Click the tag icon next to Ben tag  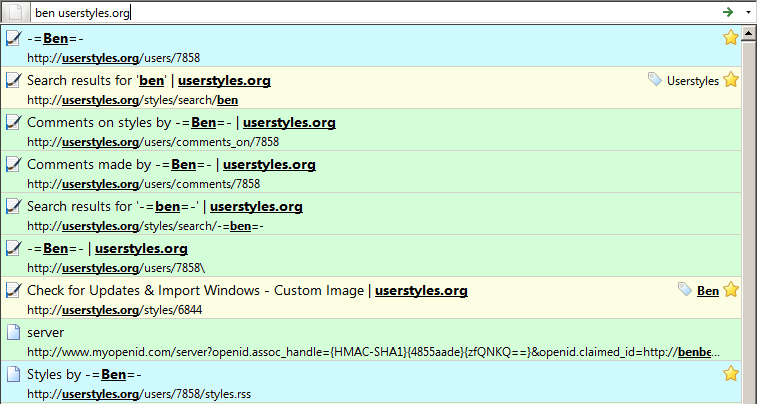pos(685,289)
